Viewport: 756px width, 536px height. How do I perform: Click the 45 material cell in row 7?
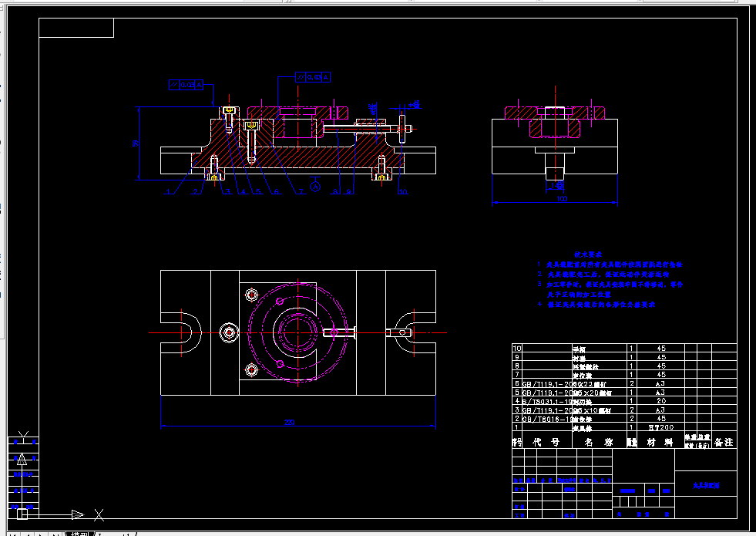point(661,374)
